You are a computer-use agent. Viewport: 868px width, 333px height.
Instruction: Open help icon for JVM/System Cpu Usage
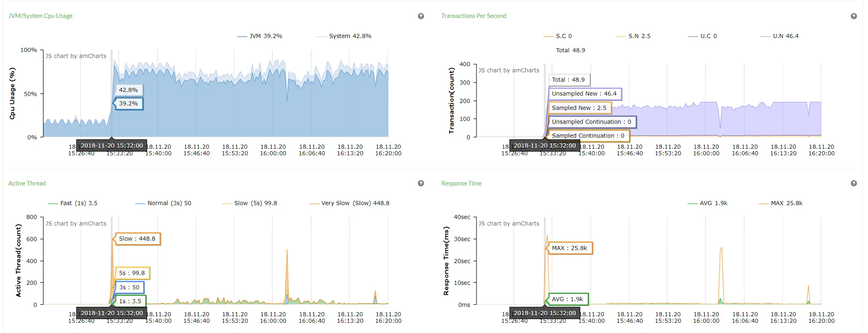click(421, 16)
